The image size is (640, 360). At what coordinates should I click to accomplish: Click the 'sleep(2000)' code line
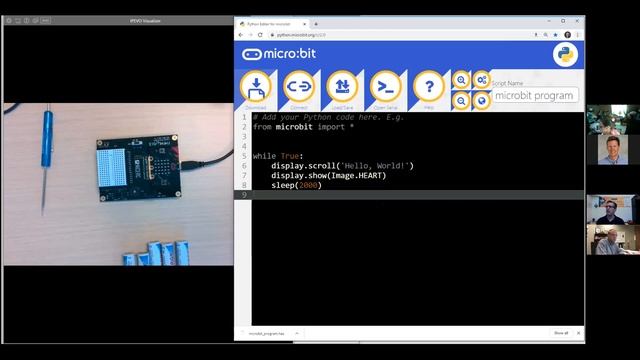[x=296, y=185]
